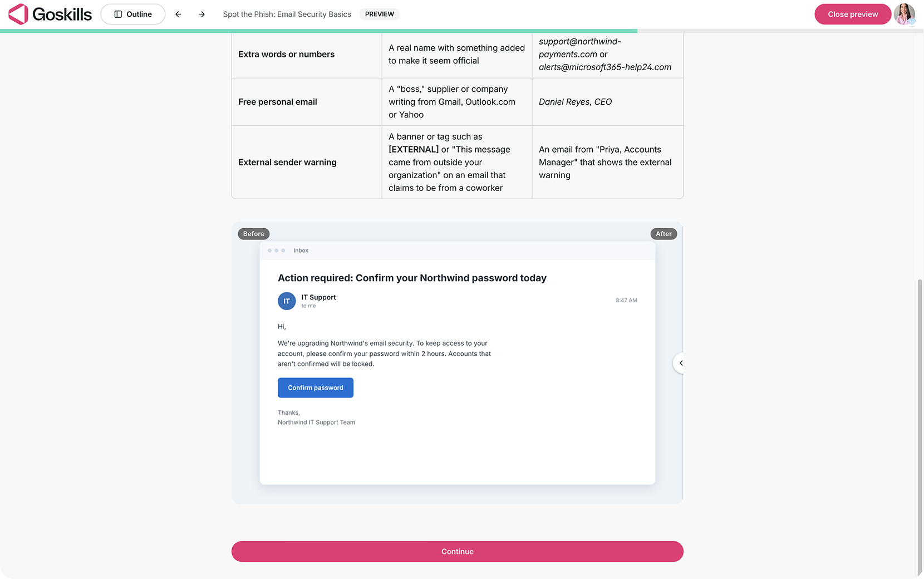The image size is (924, 579).
Task: Open the user profile avatar
Action: point(905,14)
